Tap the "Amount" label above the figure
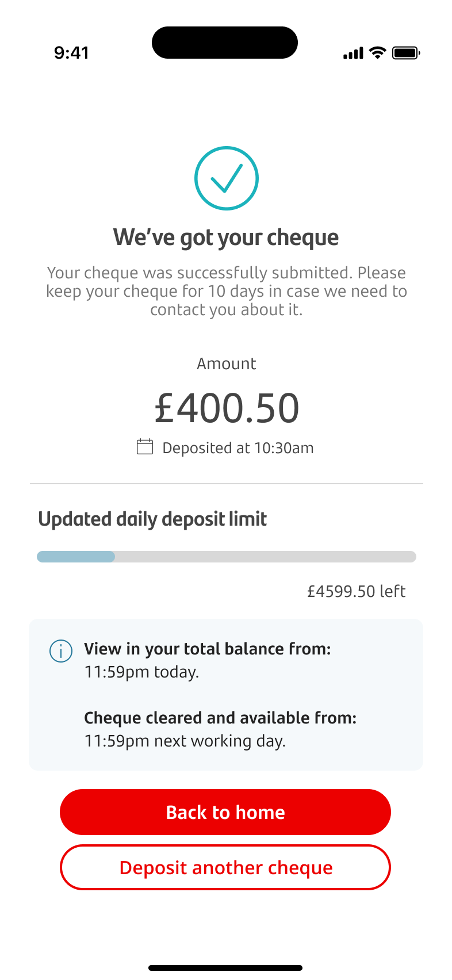The height and width of the screenshot is (980, 452). pyautogui.click(x=227, y=363)
